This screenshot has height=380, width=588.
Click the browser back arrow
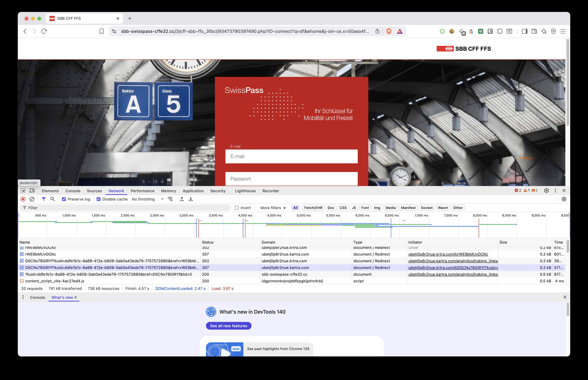tap(25, 31)
